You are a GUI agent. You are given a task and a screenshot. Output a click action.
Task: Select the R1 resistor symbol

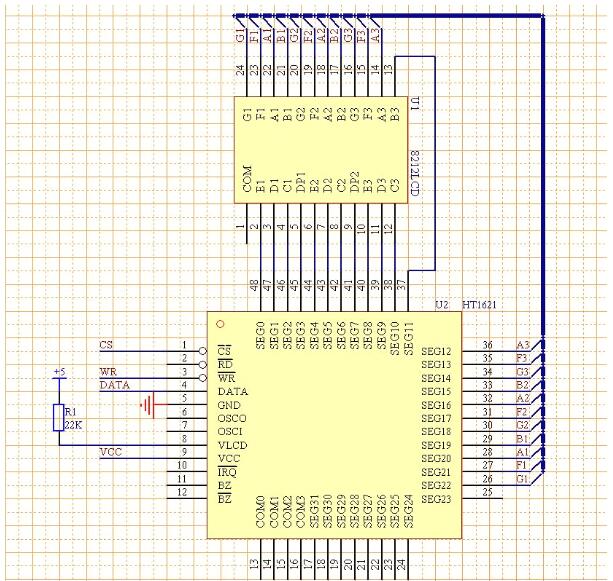click(57, 417)
